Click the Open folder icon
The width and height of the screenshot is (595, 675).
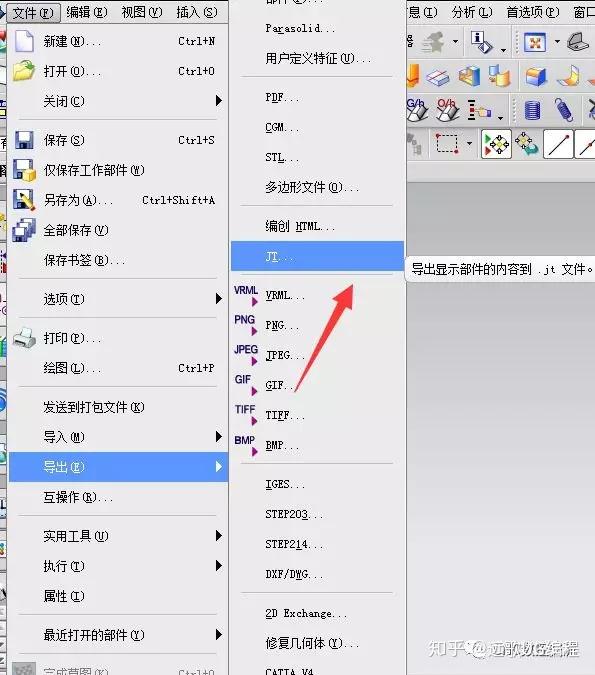24,71
